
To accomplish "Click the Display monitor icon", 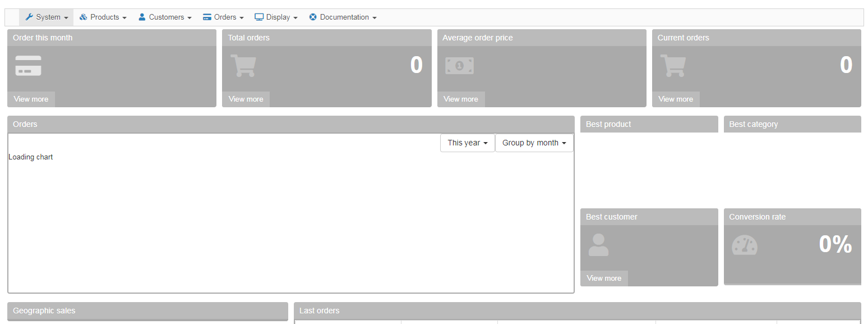I will pos(259,17).
